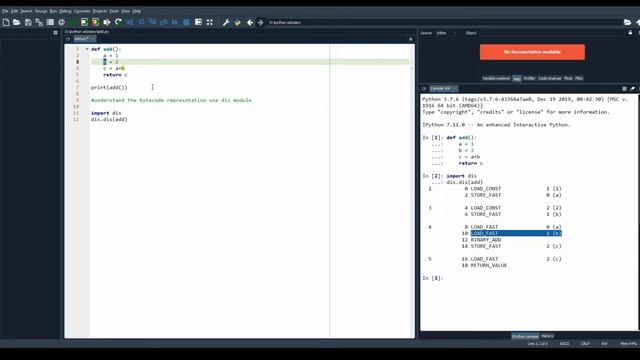
Task: Switch to the Files tab
Action: click(579, 78)
